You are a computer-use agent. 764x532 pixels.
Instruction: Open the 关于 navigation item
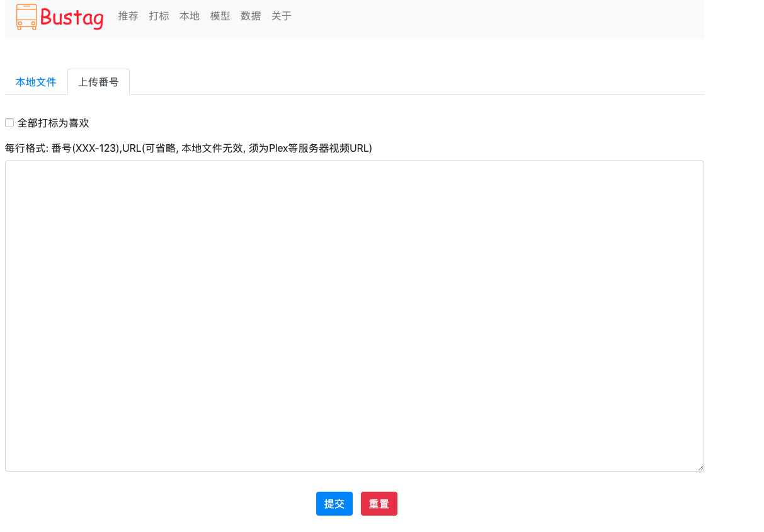click(282, 16)
